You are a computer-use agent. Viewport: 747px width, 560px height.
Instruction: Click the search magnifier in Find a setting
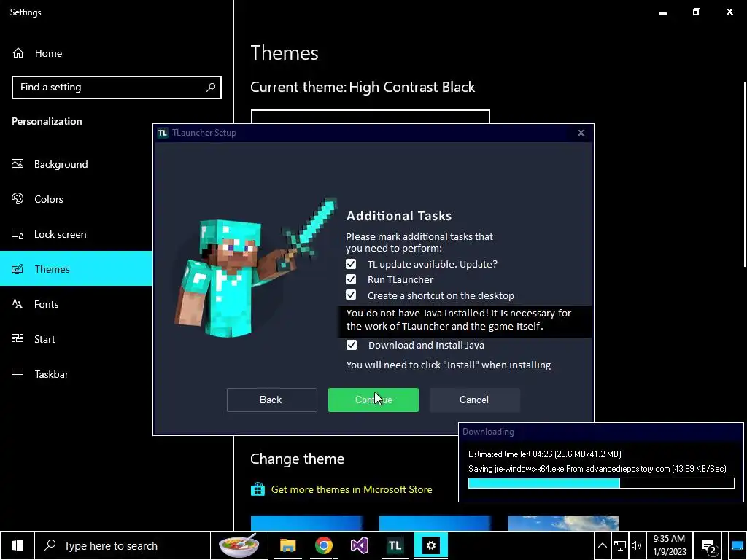[x=211, y=87]
